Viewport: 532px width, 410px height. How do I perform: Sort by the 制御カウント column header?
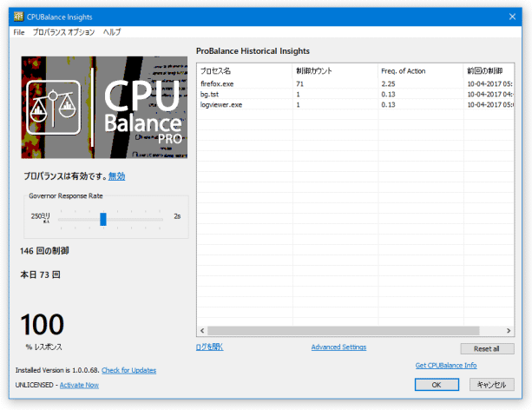(x=335, y=71)
